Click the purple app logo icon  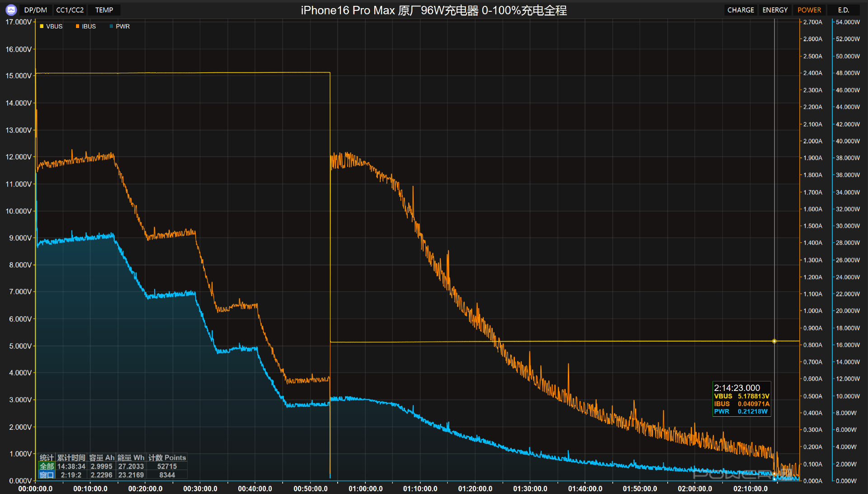11,9
